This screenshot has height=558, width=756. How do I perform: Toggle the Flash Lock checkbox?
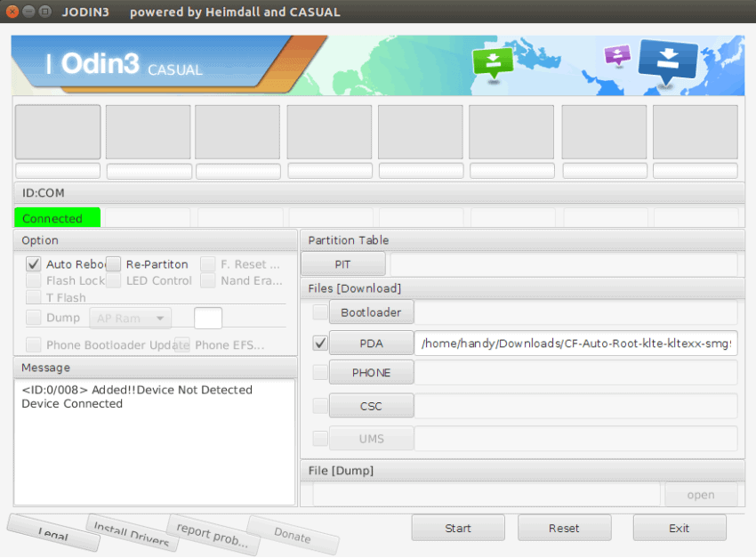point(33,280)
